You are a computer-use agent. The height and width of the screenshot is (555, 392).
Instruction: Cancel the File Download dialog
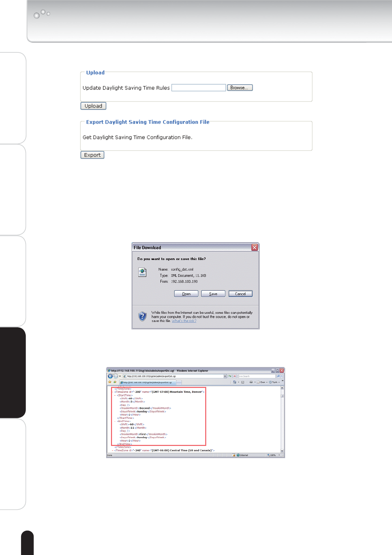pos(240,294)
